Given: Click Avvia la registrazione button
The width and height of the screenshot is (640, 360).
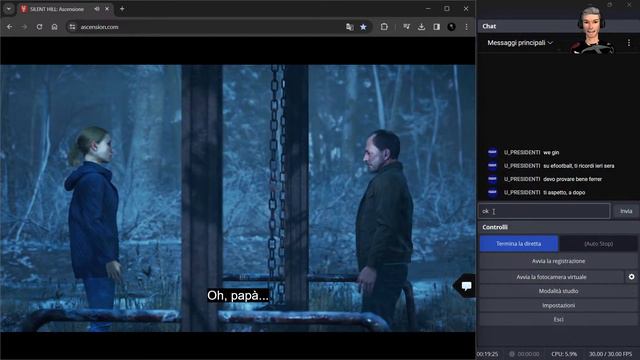Looking at the screenshot, I should pos(558,261).
